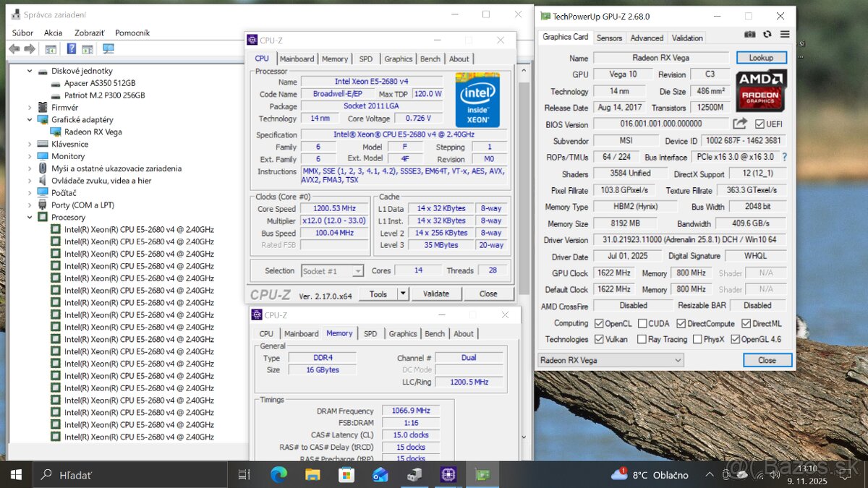Click the GPU-Z refresh icon
Image resolution: width=868 pixels, height=488 pixels.
pos(767,34)
